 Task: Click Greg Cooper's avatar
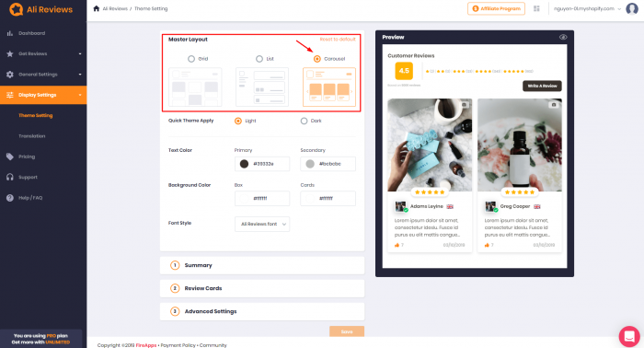click(490, 206)
